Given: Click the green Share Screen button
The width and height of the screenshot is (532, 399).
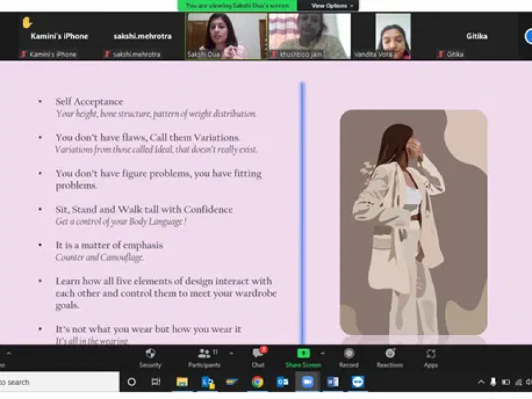Looking at the screenshot, I should tap(303, 358).
